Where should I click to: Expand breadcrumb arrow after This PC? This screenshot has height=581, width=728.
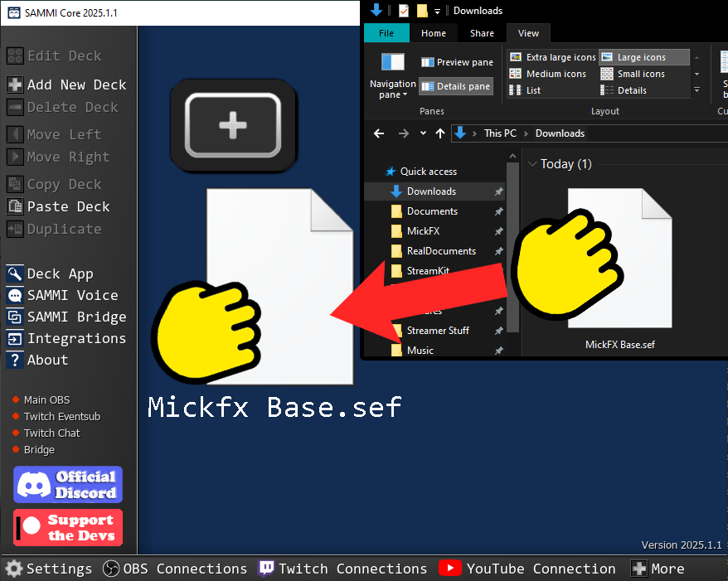[x=526, y=133]
